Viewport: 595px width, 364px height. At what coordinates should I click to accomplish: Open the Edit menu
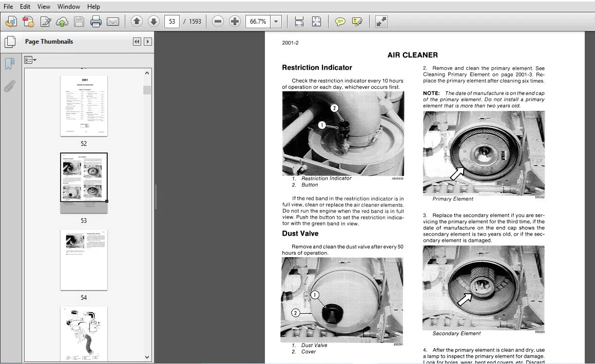pyautogui.click(x=25, y=7)
